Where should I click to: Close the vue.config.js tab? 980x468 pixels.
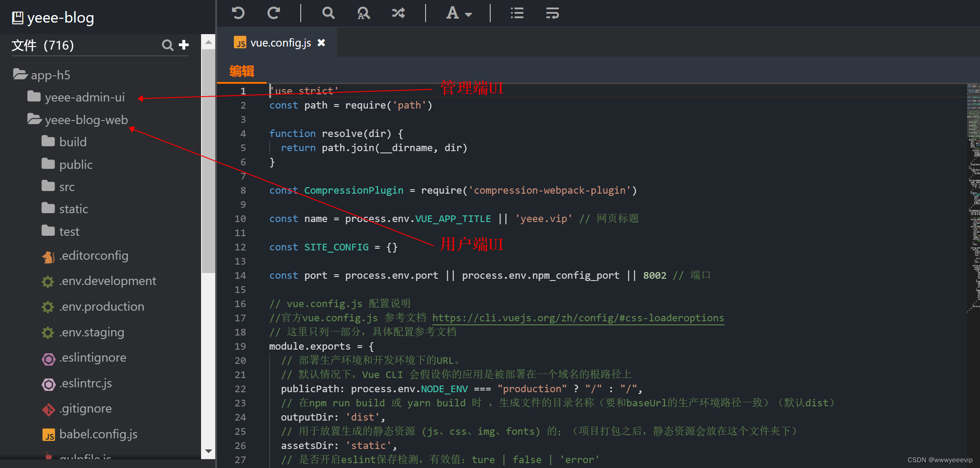[x=322, y=43]
